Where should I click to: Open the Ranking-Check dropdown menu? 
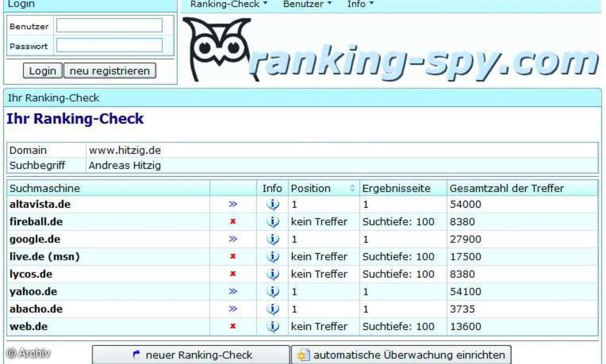(x=228, y=4)
